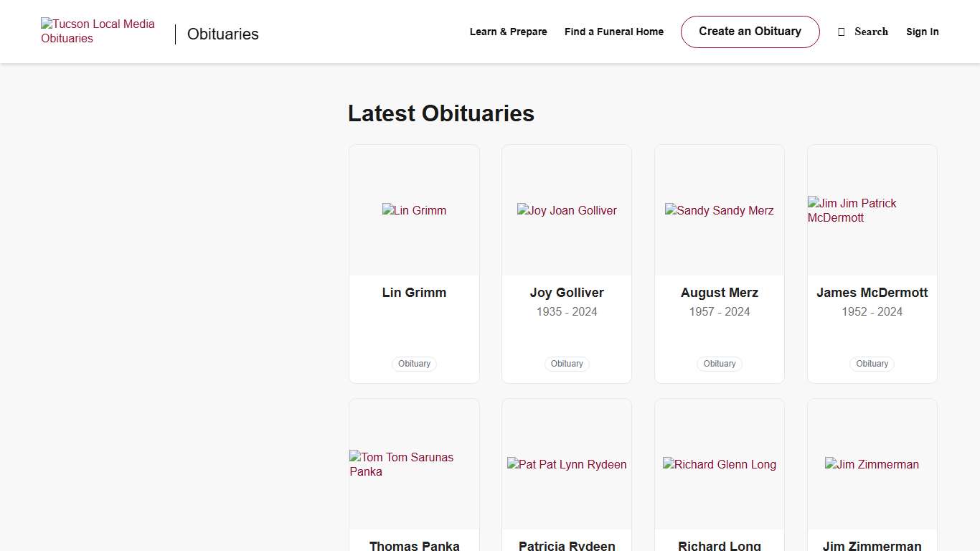Sign In to the site
This screenshot has height=551, width=980.
(x=923, y=32)
